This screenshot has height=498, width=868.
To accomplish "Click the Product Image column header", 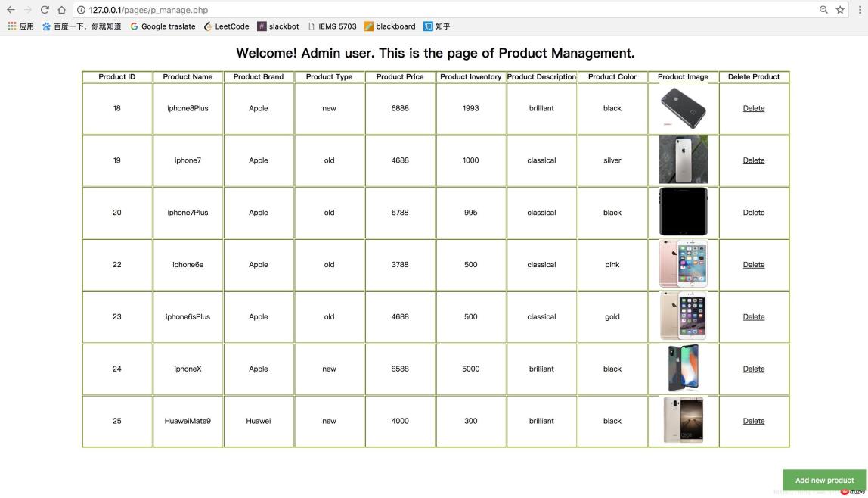I will tap(683, 77).
